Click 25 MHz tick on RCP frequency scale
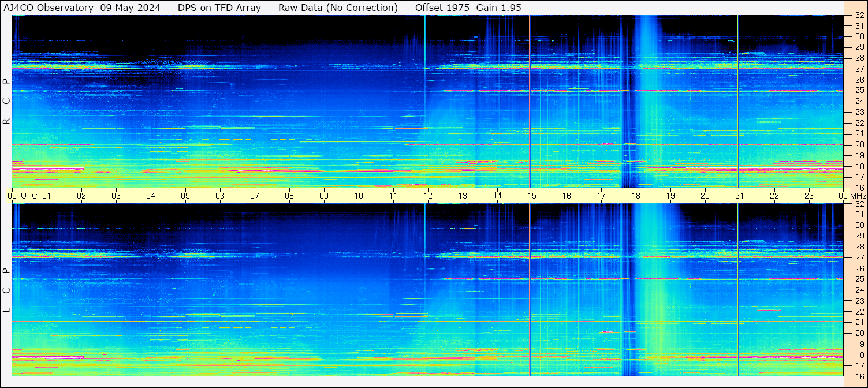868x388 pixels. point(859,91)
